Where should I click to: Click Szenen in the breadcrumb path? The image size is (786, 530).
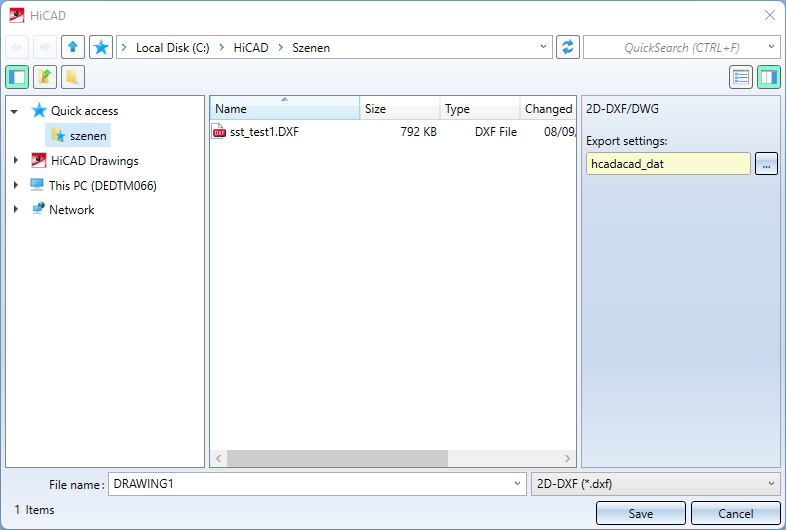311,48
